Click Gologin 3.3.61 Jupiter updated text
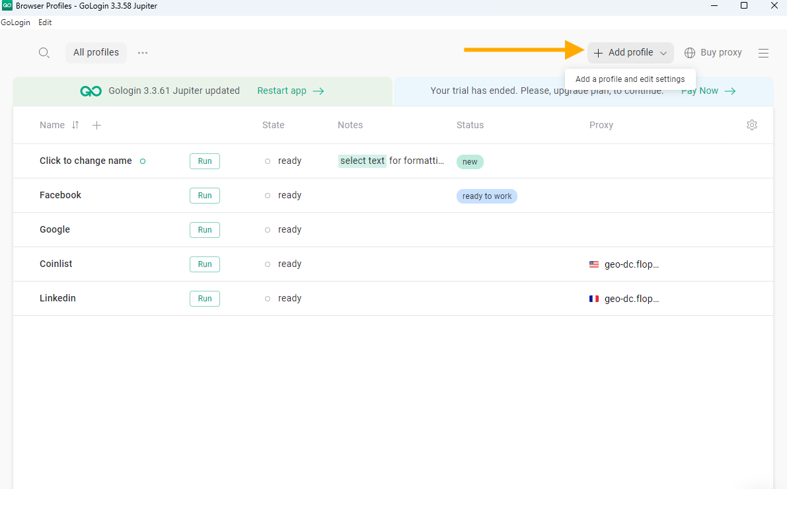787x532 pixels. point(174,91)
